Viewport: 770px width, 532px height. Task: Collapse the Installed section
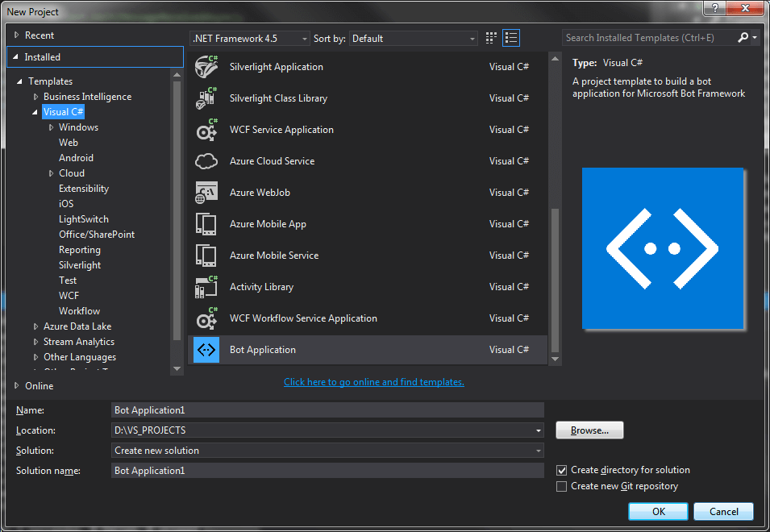point(15,57)
